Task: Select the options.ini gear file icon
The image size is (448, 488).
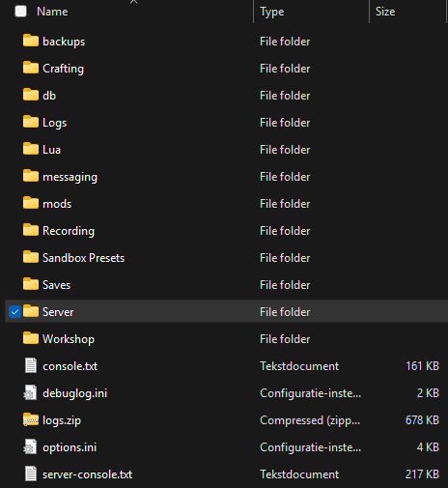Action: 30,447
